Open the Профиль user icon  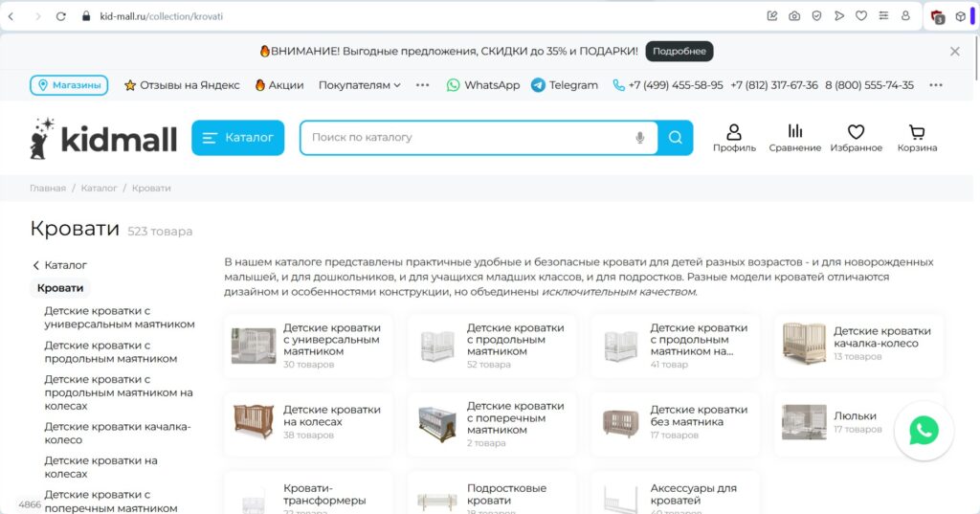pyautogui.click(x=734, y=138)
